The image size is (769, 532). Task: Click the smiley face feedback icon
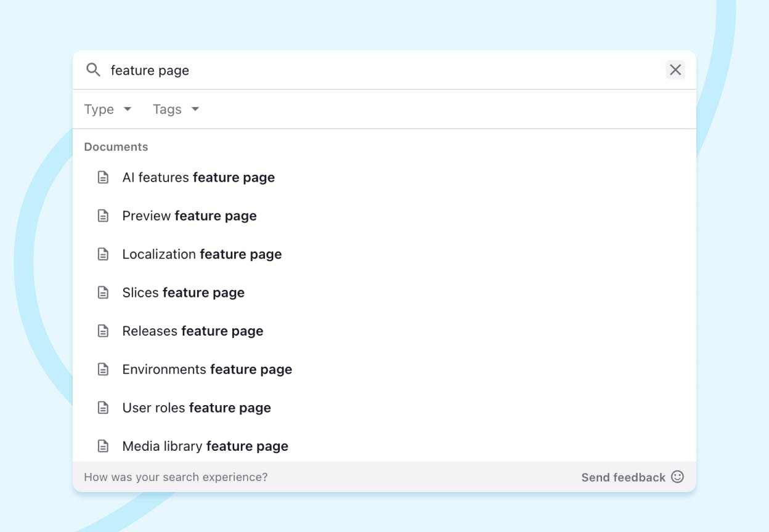(677, 477)
